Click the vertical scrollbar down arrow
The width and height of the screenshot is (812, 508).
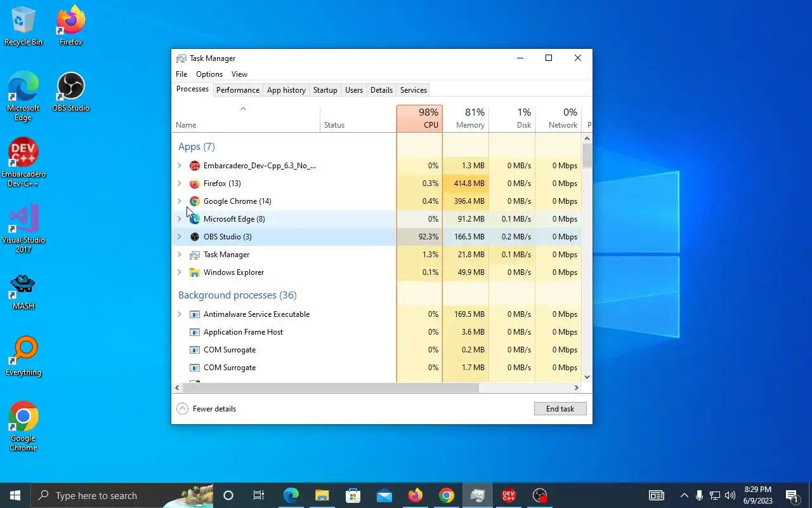(x=587, y=377)
